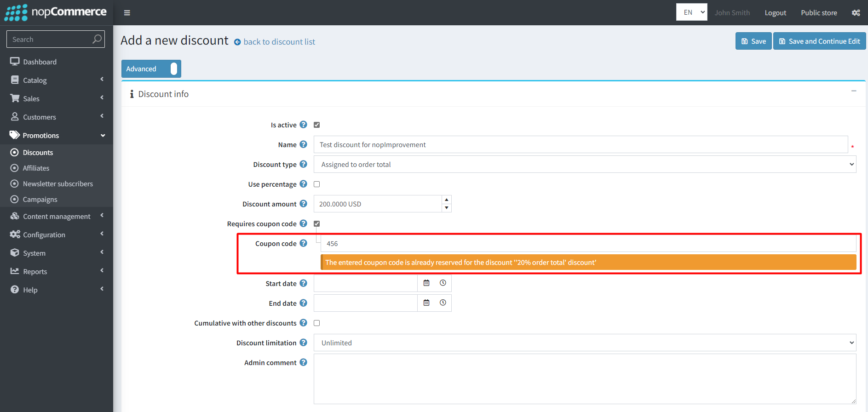The width and height of the screenshot is (868, 412).
Task: Open the Start date calendar picker
Action: (426, 283)
